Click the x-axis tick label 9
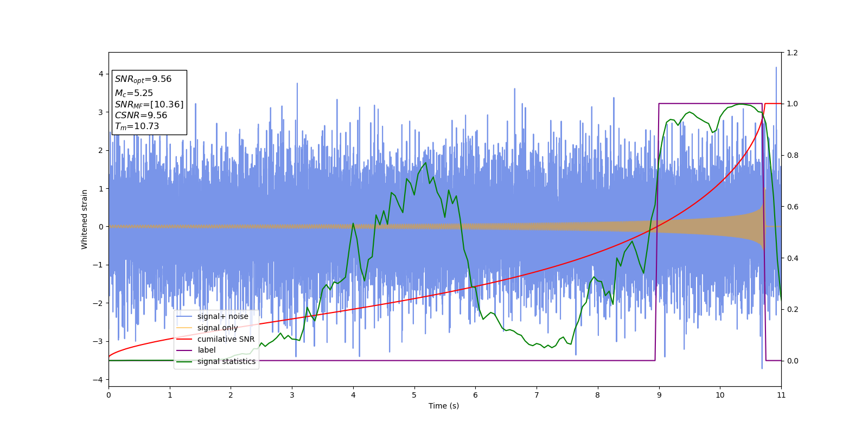This screenshot has width=868, height=434. (659, 395)
